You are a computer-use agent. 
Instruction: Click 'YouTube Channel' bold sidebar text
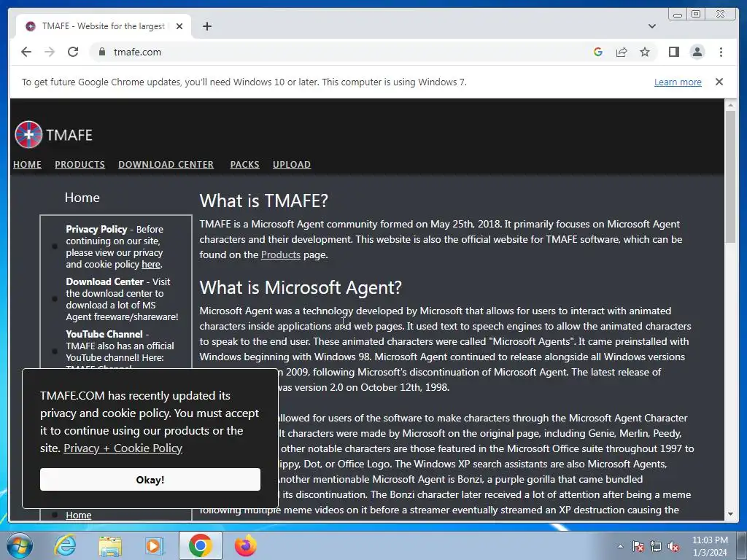tap(104, 334)
